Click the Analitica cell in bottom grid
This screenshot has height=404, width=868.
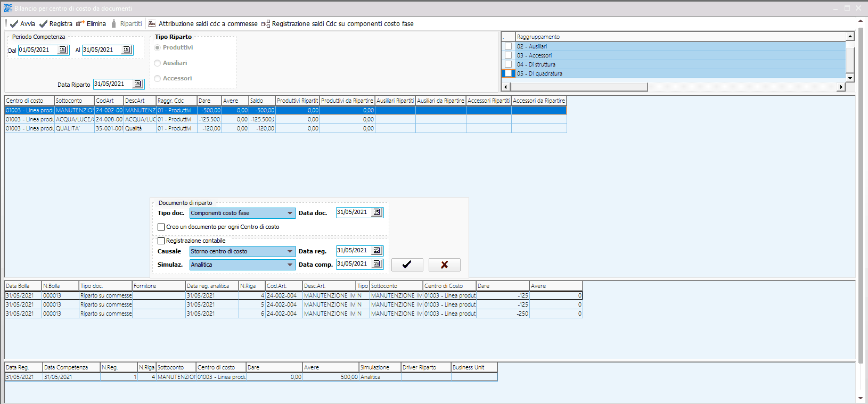(x=380, y=377)
